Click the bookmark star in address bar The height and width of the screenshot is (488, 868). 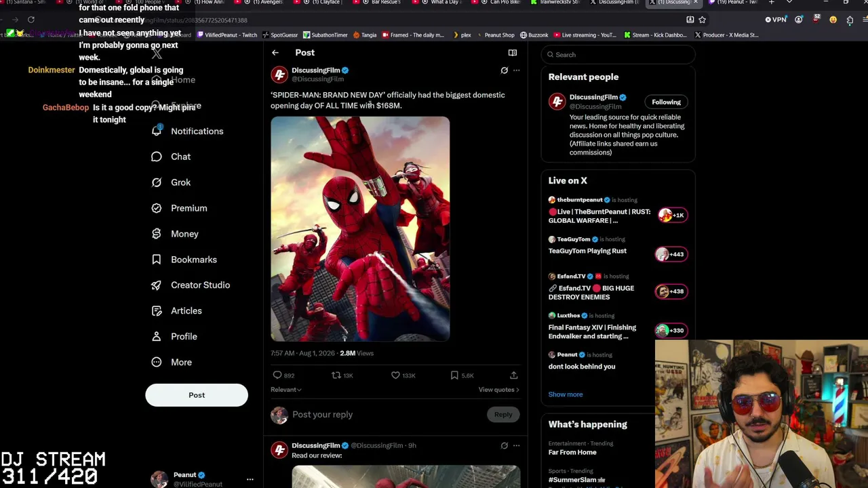pos(703,20)
